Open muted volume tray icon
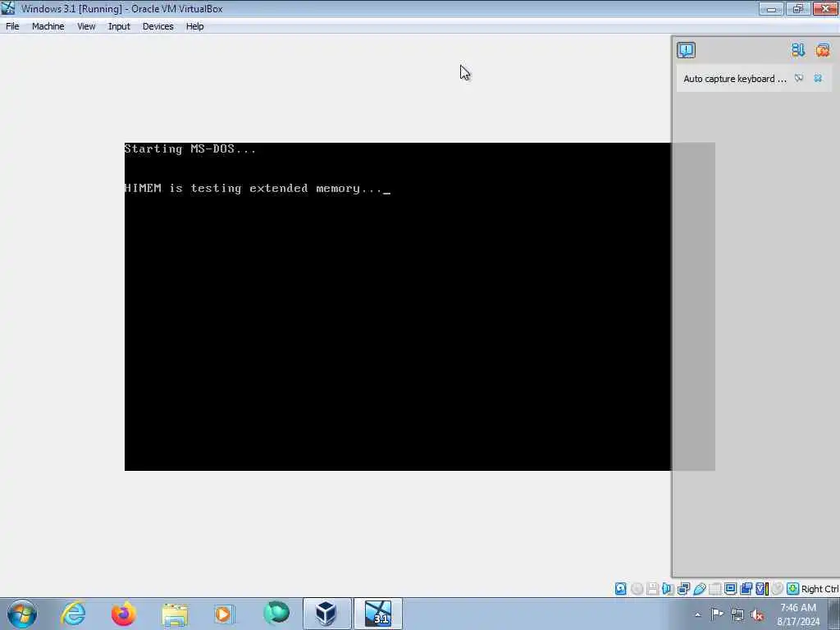This screenshot has width=840, height=630. [757, 615]
